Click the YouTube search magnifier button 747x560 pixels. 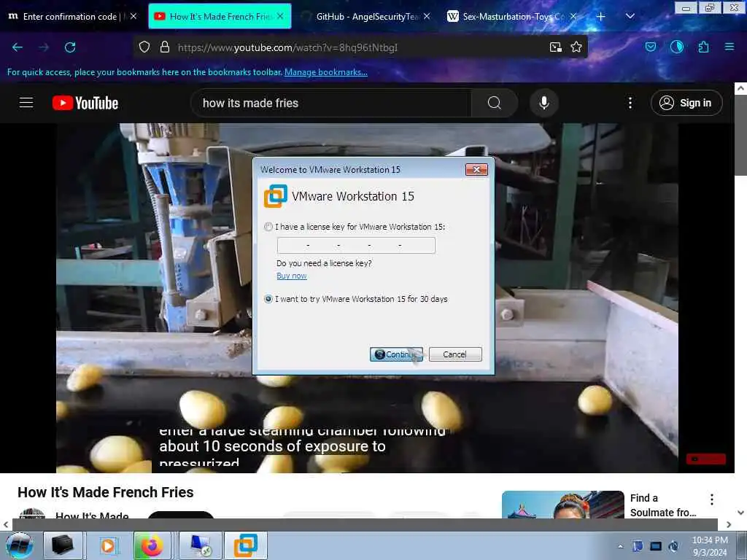click(495, 103)
